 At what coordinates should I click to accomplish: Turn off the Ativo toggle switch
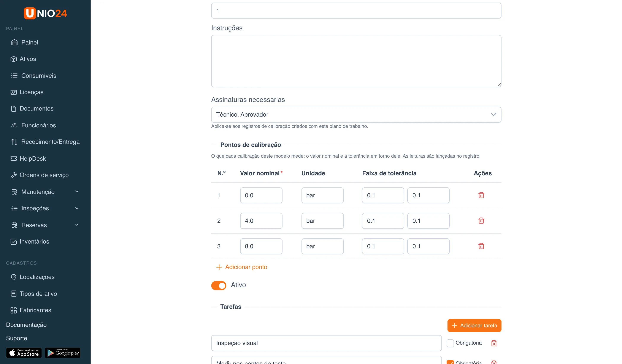click(x=219, y=286)
